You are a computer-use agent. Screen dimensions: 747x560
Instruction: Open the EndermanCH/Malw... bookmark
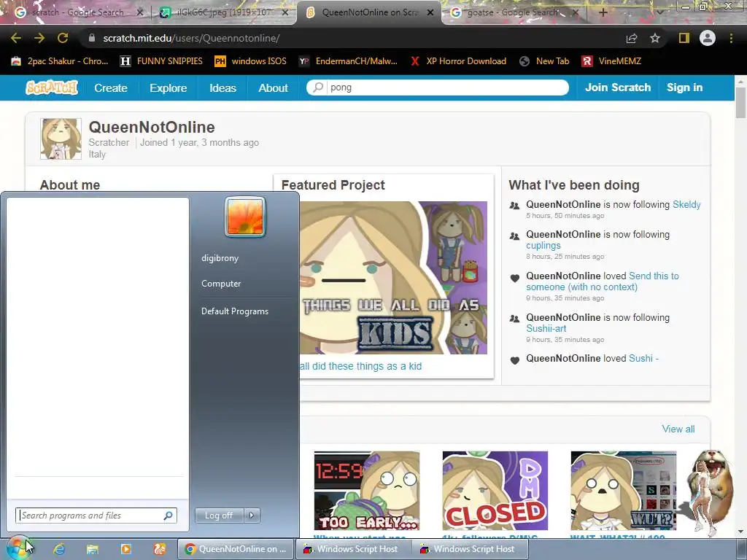pos(348,61)
